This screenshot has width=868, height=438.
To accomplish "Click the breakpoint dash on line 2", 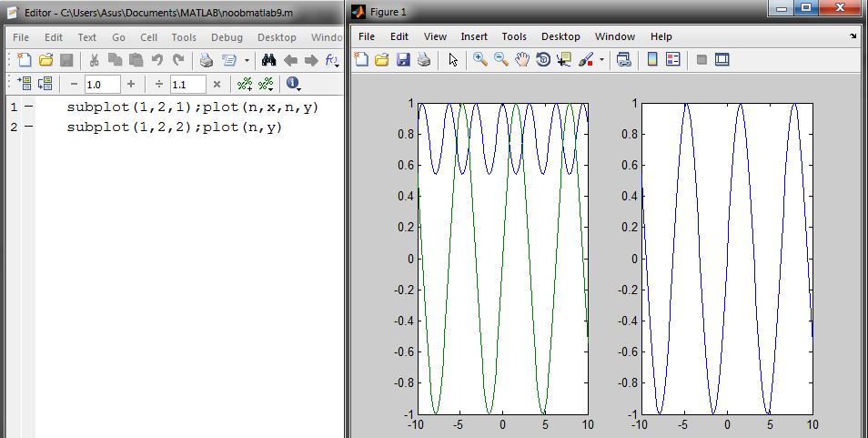I will pyautogui.click(x=28, y=127).
